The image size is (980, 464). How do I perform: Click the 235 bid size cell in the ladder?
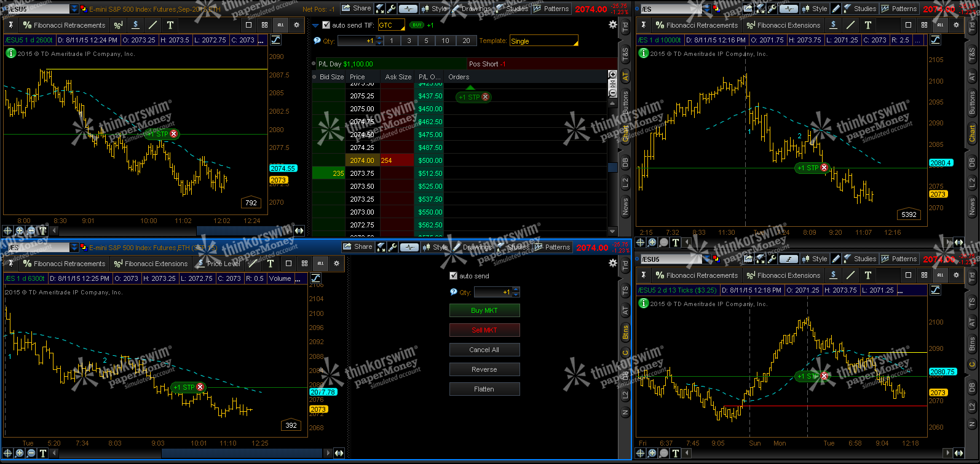[x=329, y=173]
